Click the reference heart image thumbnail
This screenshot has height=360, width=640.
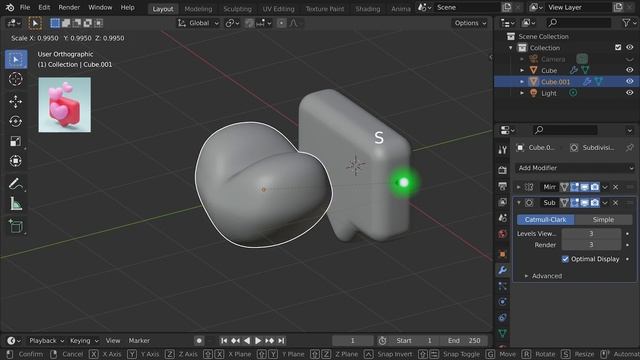click(64, 104)
